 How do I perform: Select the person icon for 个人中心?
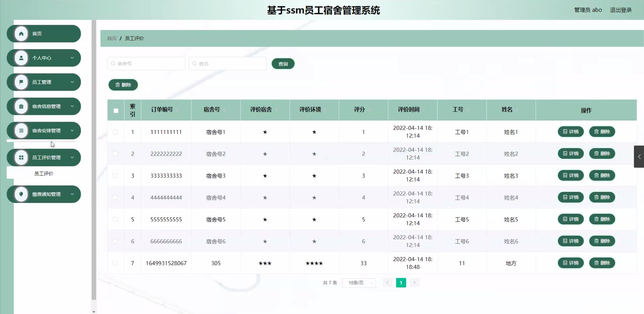21,58
